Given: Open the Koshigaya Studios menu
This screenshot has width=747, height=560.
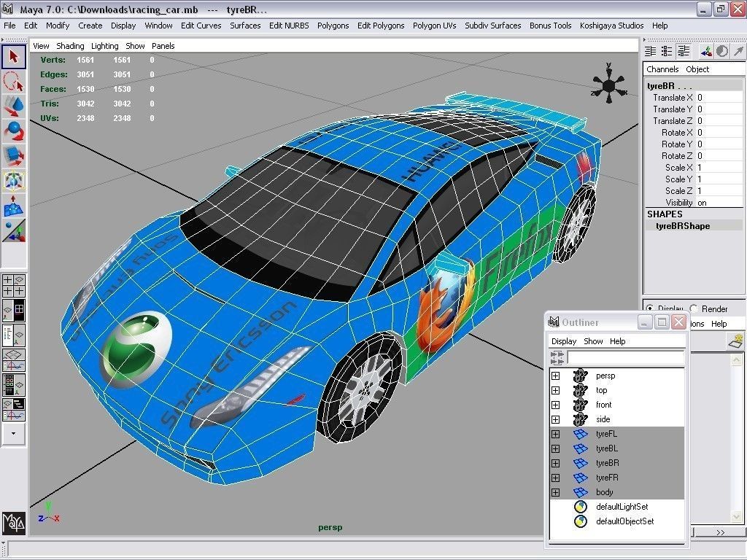Looking at the screenshot, I should point(612,26).
